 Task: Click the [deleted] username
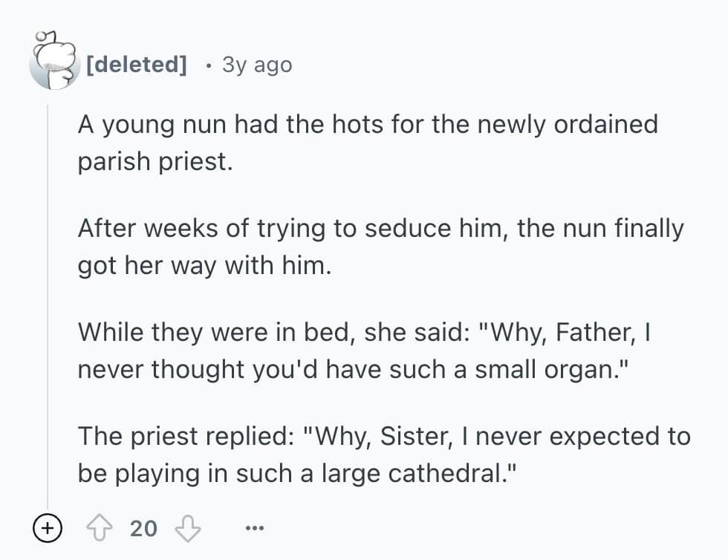pos(136,65)
